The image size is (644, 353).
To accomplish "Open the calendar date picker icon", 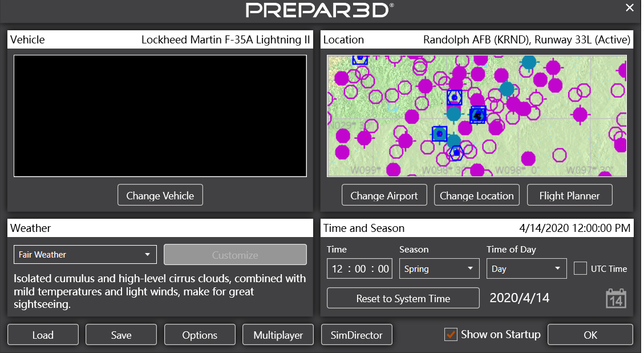I will pyautogui.click(x=616, y=299).
